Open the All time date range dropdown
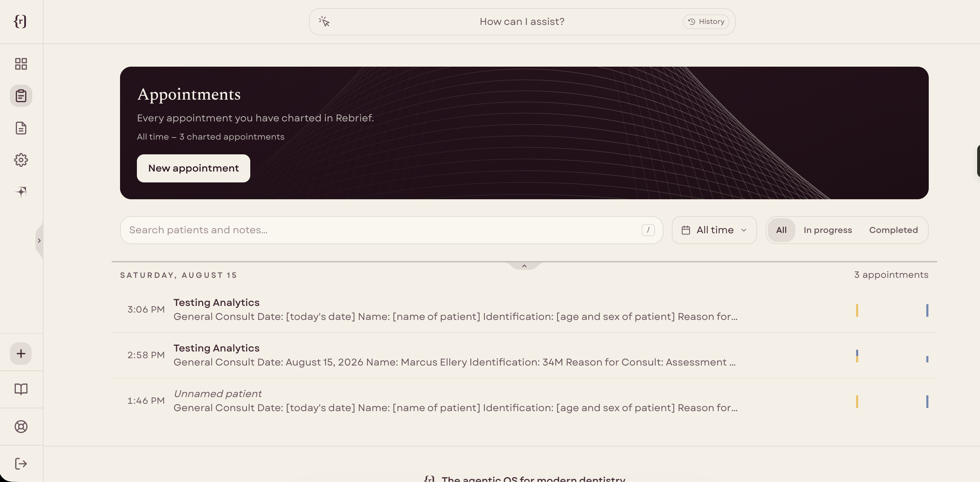 click(x=714, y=230)
